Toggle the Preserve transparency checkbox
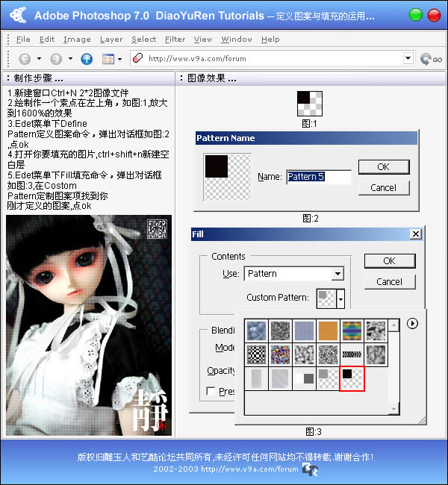 211,391
